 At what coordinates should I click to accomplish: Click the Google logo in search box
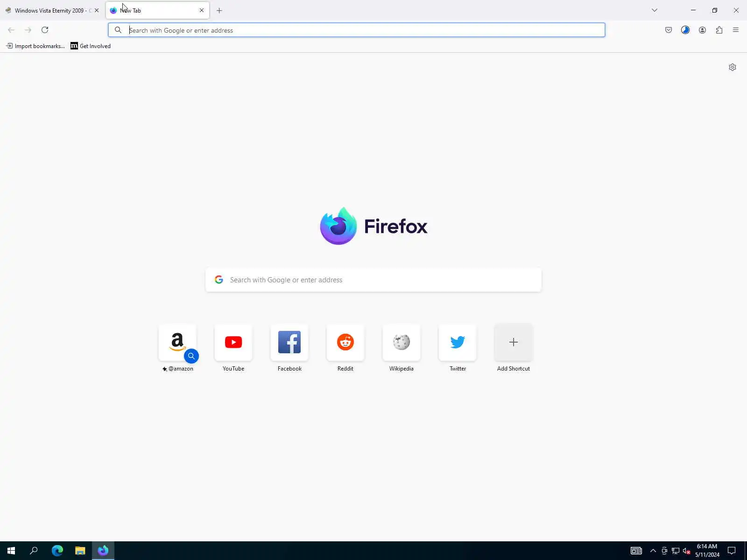click(x=219, y=280)
